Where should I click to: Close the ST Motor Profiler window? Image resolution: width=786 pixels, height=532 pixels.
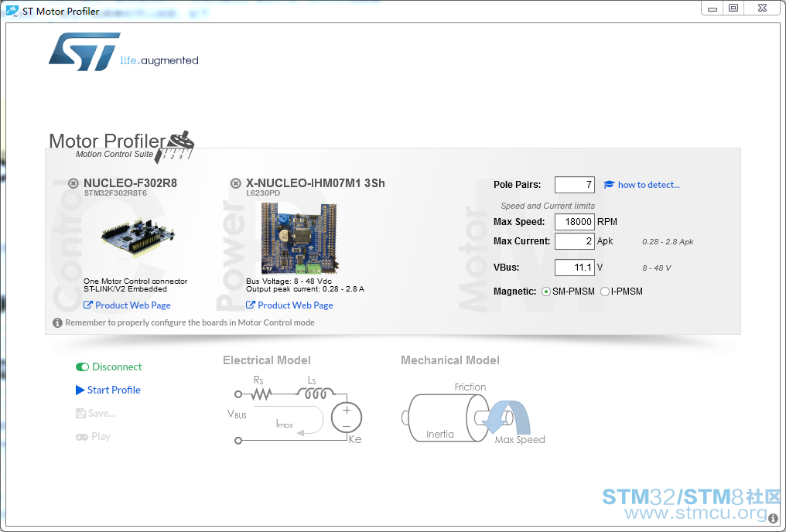point(763,8)
